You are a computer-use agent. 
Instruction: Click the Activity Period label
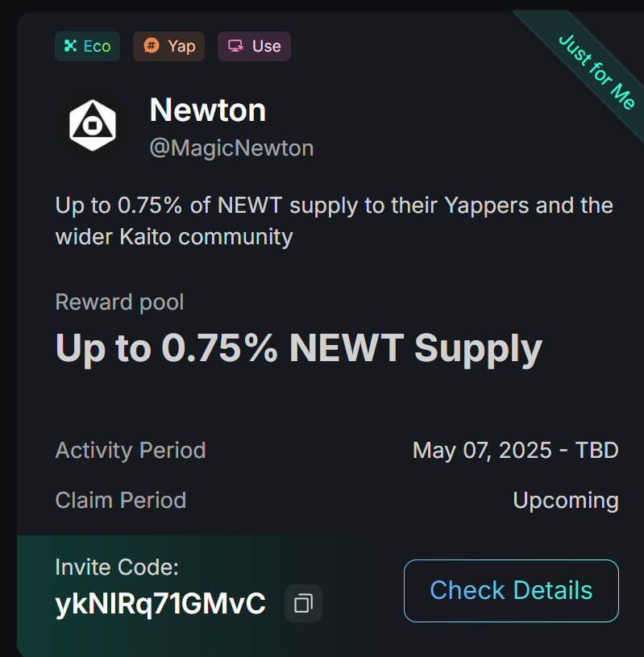click(x=131, y=451)
